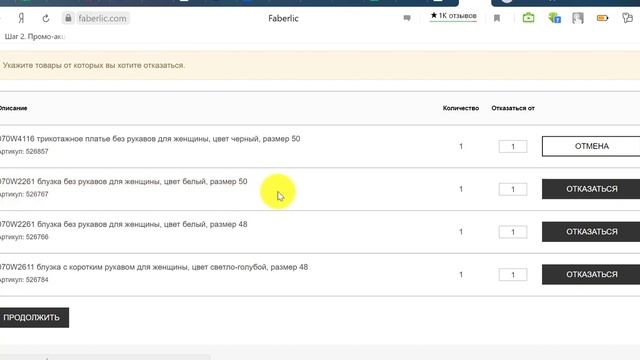Screen dimensions: 640x360
Task: Bookmark the page with bookmark icon
Action: [x=497, y=18]
